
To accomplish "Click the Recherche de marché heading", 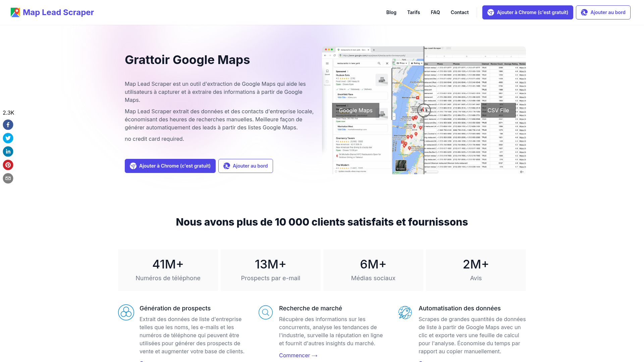I will 311,308.
